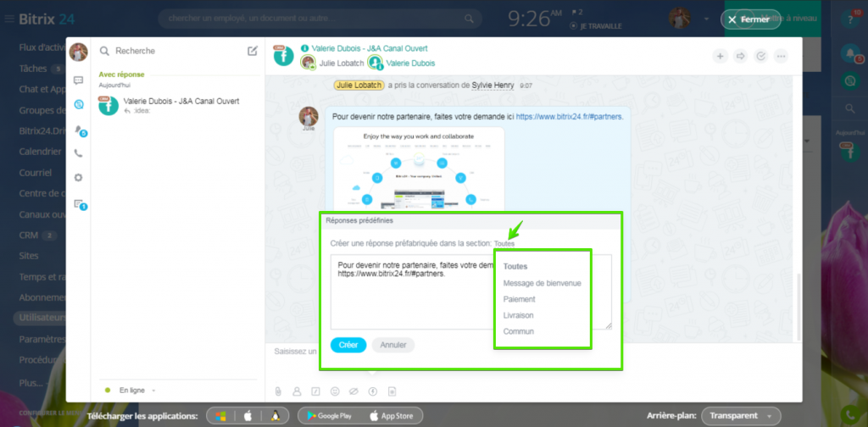868x427 pixels.
Task: Click the bell notifications icon on right panel
Action: 849,53
